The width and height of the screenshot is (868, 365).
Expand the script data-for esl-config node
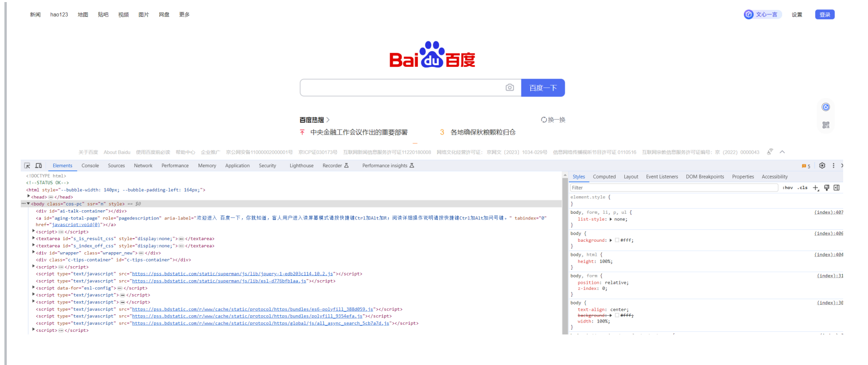34,287
